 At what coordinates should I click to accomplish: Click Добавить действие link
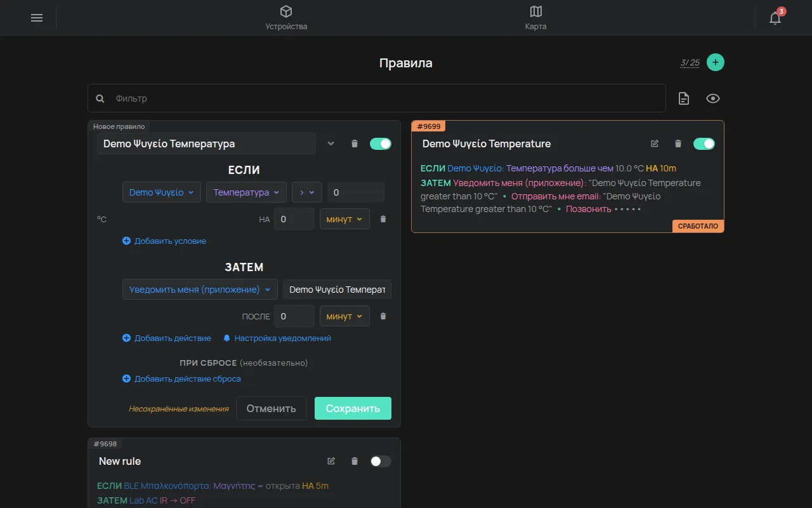tap(167, 338)
